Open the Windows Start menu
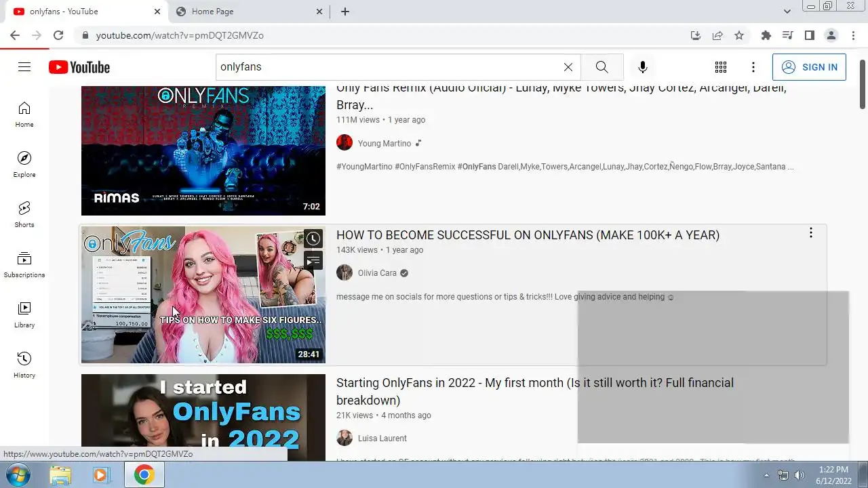 (18, 475)
